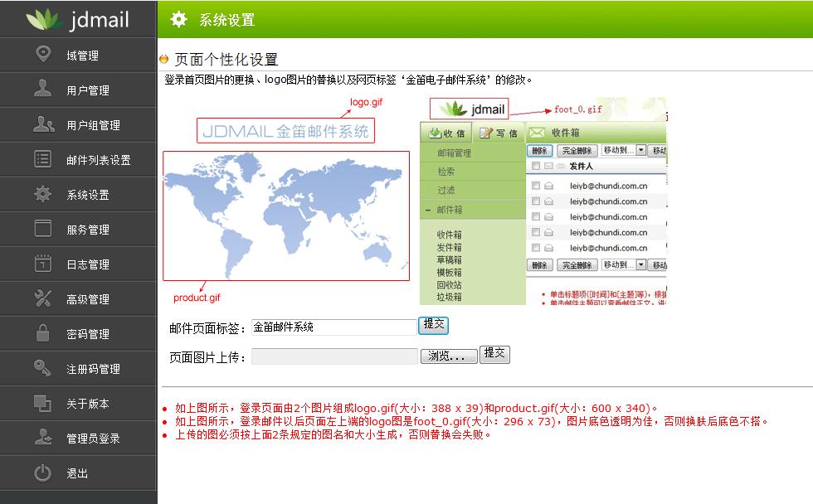Click the list icon for 邮件列表设置

coord(43,158)
